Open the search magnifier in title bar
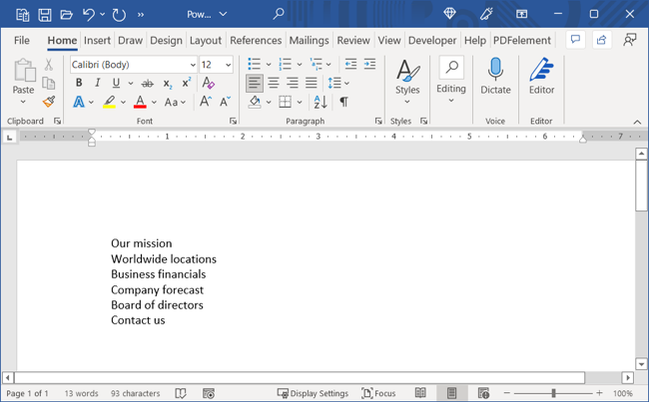649x402 pixels. (x=278, y=14)
